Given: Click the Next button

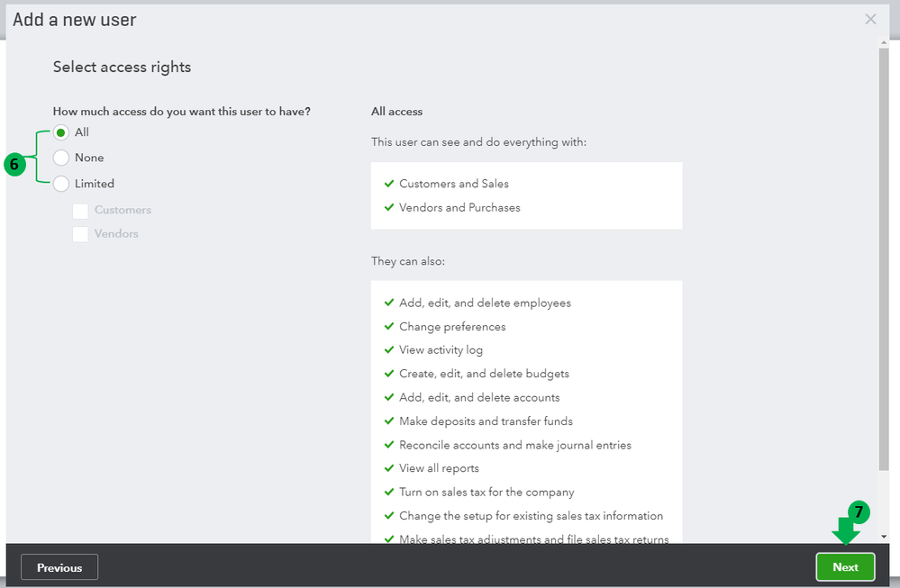Looking at the screenshot, I should (845, 566).
